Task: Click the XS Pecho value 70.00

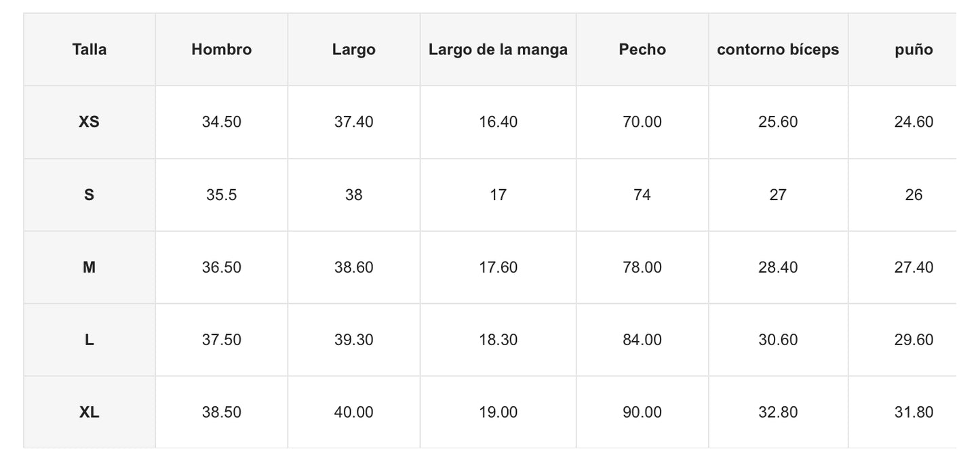Action: (642, 122)
